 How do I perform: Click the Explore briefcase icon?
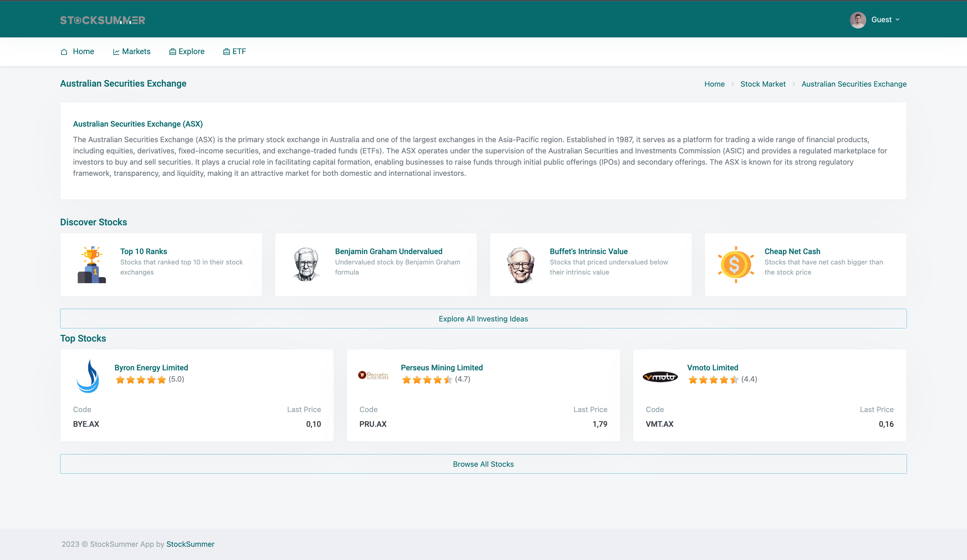tap(172, 51)
